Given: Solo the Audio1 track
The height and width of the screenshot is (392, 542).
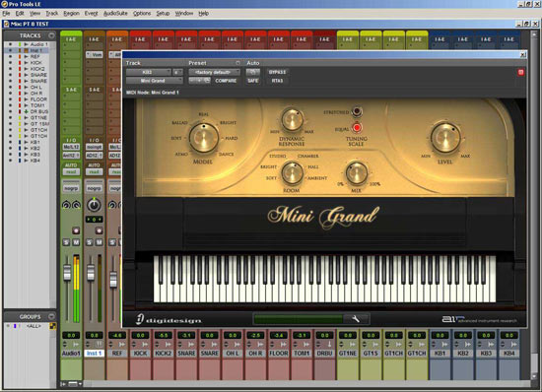Looking at the screenshot, I should click(x=66, y=242).
